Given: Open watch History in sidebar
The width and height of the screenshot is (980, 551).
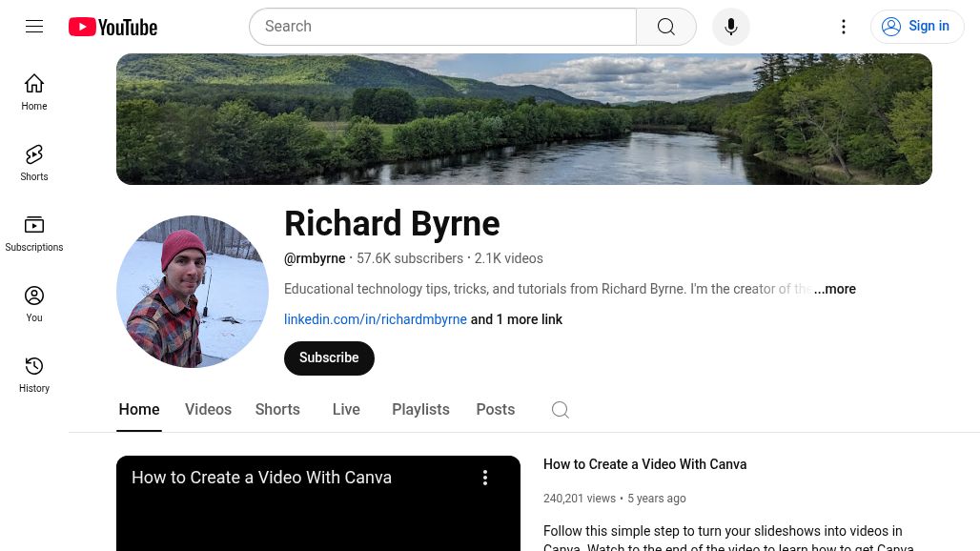Looking at the screenshot, I should click(34, 374).
